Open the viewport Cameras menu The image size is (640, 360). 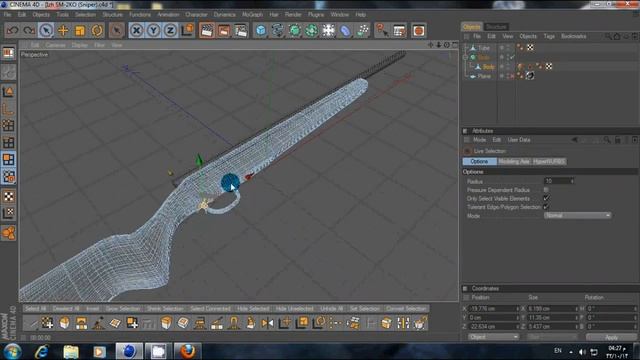(56, 45)
